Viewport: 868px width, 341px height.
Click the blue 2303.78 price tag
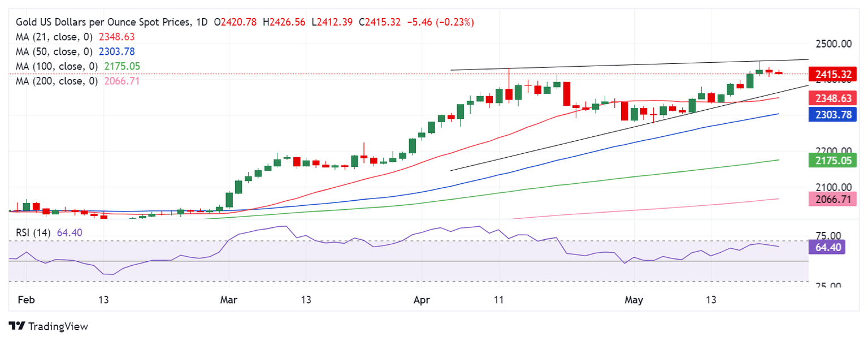pyautogui.click(x=833, y=115)
